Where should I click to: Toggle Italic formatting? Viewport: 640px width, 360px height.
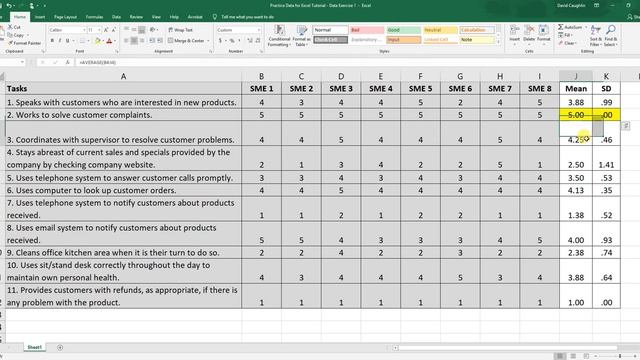[60, 41]
